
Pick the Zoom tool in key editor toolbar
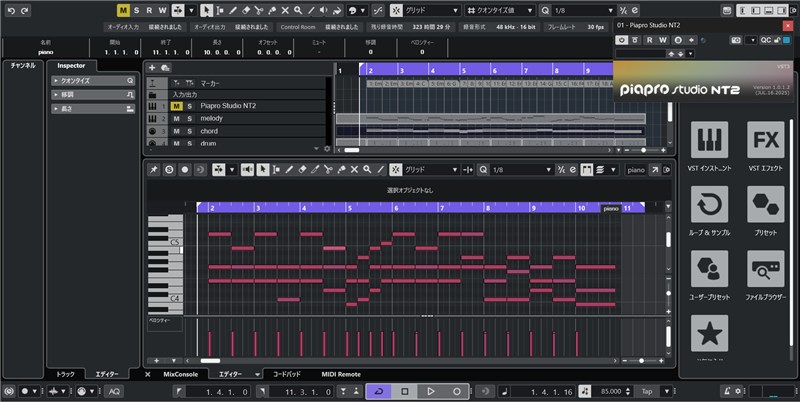(367, 169)
